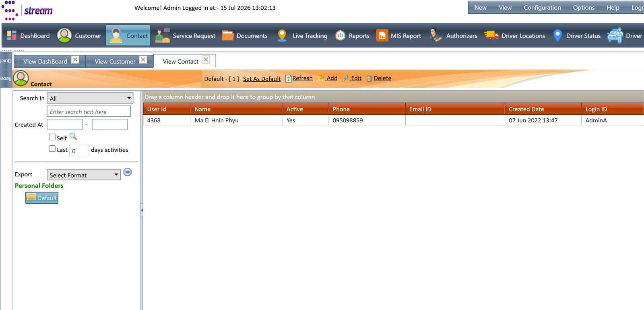Viewport: 644px width, 310px height.
Task: Sort by Email ID column header
Action: click(x=455, y=109)
